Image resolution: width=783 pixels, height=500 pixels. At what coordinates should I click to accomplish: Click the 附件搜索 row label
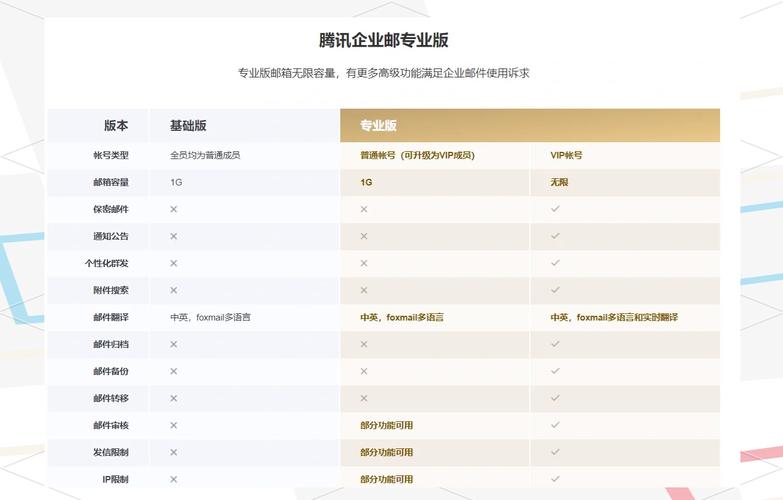point(111,290)
